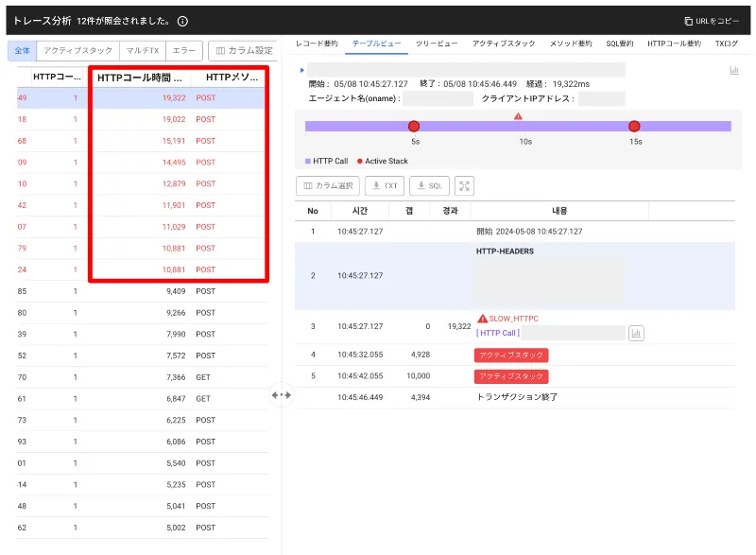Select the row with call time 5,002
Screen dimensions: 756x555
coord(143,528)
